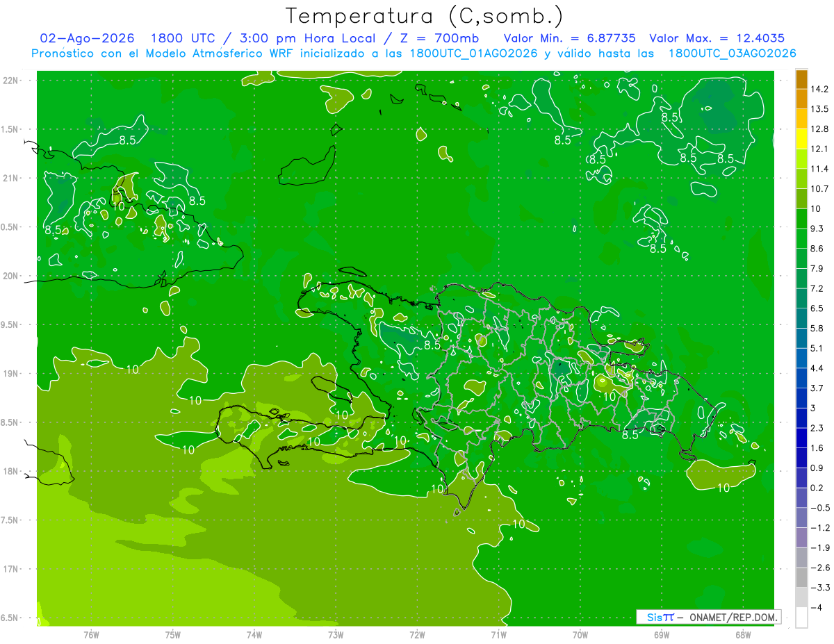
Task: Click the latitude label "21N"
Action: 10,178
